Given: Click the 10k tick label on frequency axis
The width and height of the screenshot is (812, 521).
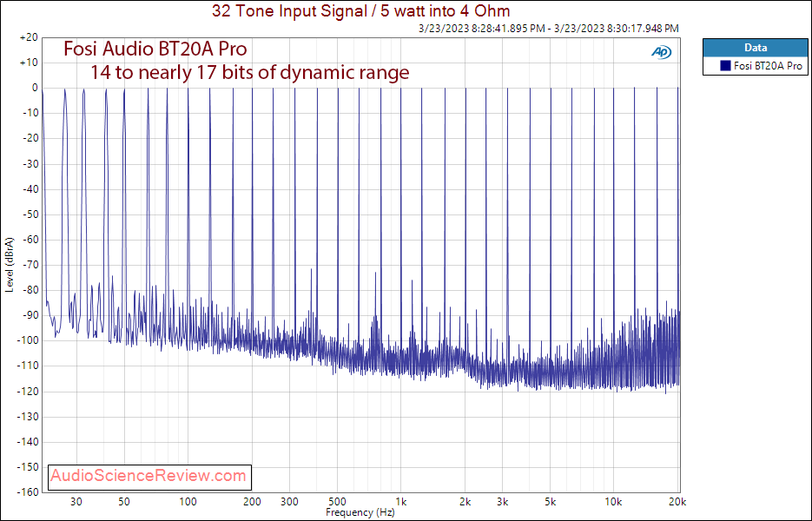Looking at the screenshot, I should (x=613, y=501).
